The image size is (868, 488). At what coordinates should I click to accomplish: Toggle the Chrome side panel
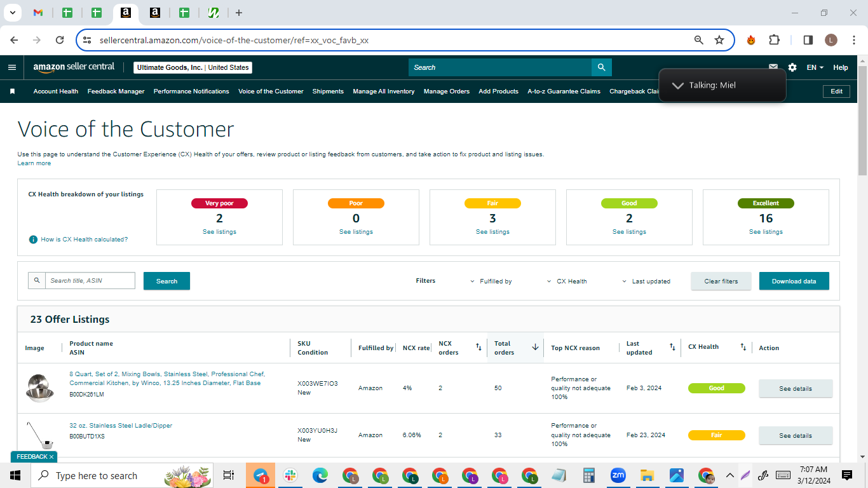click(808, 40)
